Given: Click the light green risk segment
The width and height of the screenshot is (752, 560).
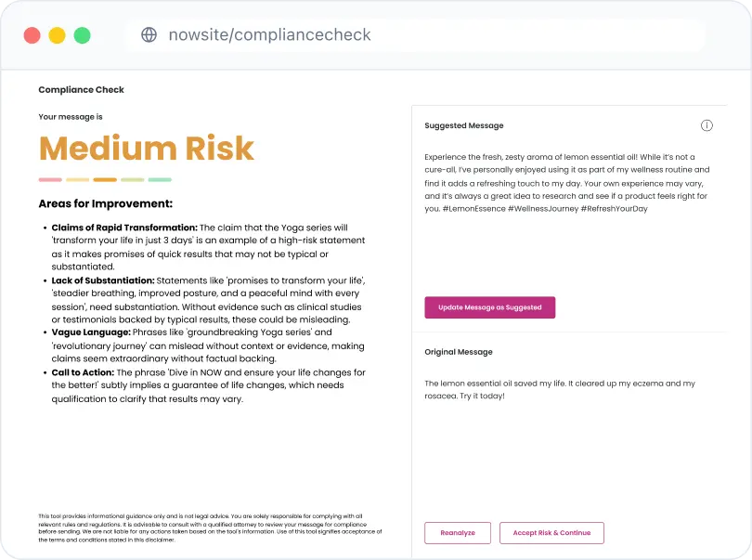Looking at the screenshot, I should tap(133, 179).
